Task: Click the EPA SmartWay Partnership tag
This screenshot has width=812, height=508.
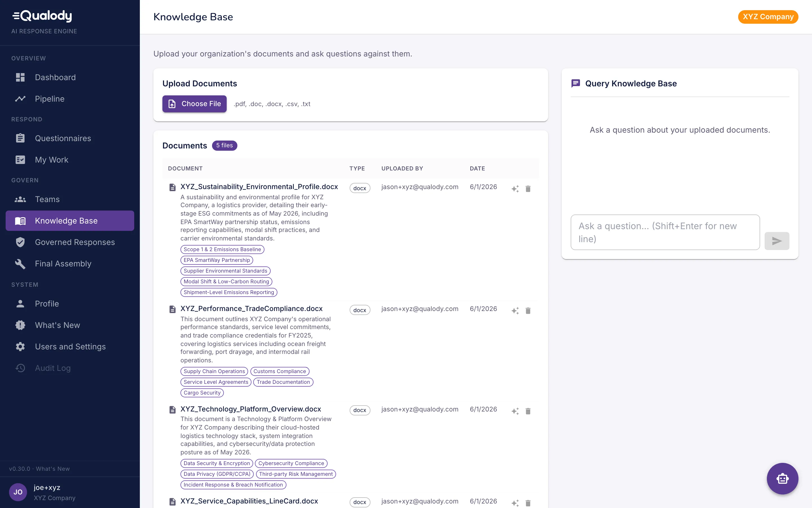Action: [x=217, y=260]
